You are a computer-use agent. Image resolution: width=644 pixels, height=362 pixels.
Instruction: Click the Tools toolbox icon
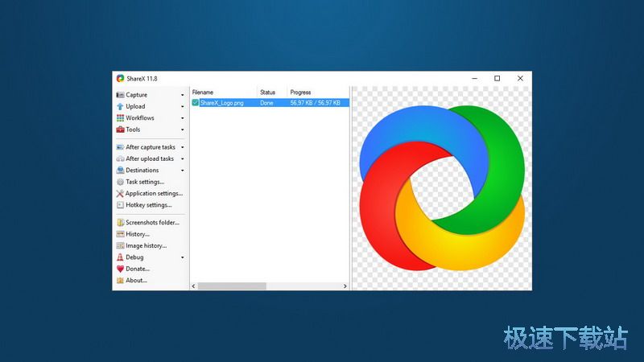[120, 130]
